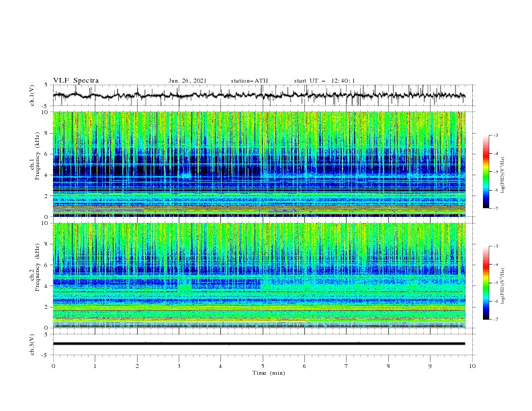This screenshot has width=532, height=411.
Task: Click the ch.2 spectrogram colorbar
Action: [486, 283]
